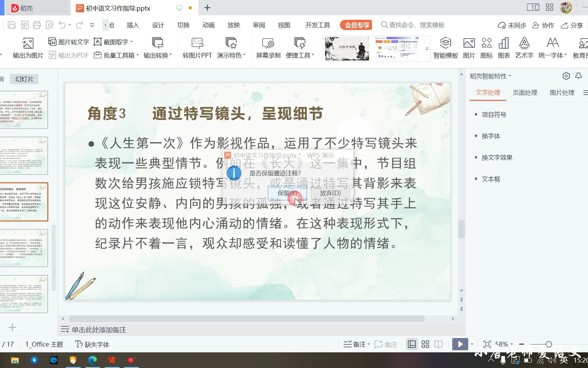The width and height of the screenshot is (588, 368).
Task: Expand the 截图取字 dropdown
Action: click(x=131, y=42)
